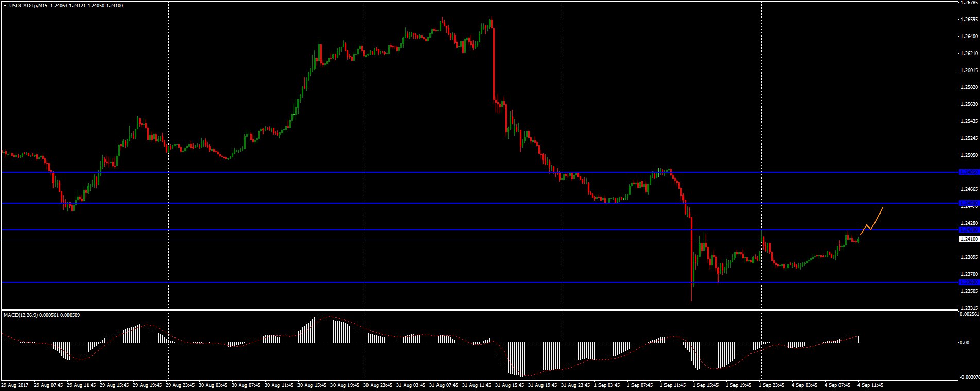Select the blue 1.23600 price label
Image resolution: width=980 pixels, height=391 pixels.
[969, 282]
